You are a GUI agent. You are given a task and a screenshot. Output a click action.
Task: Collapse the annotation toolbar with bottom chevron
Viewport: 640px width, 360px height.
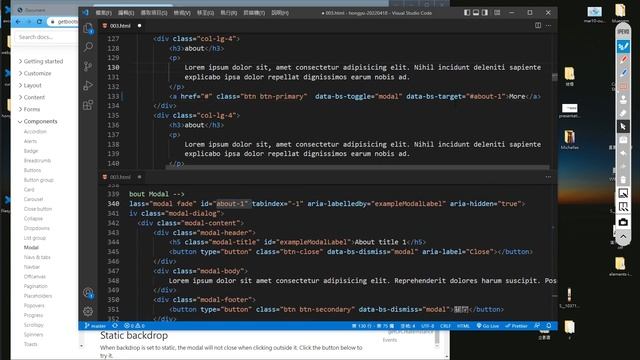tap(623, 236)
